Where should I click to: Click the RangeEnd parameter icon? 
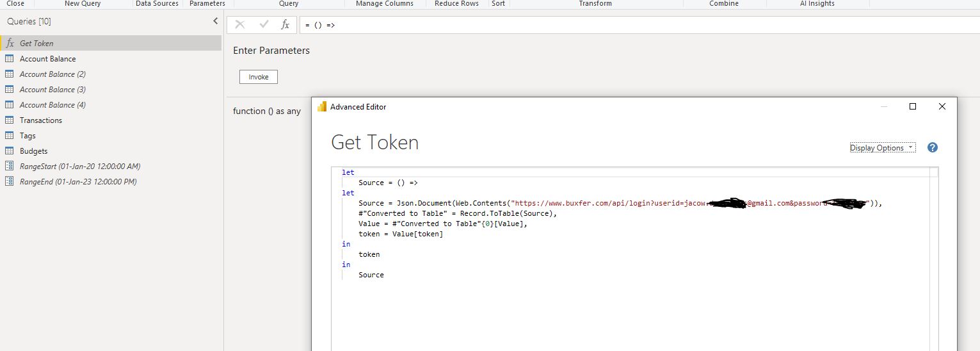pos(10,181)
